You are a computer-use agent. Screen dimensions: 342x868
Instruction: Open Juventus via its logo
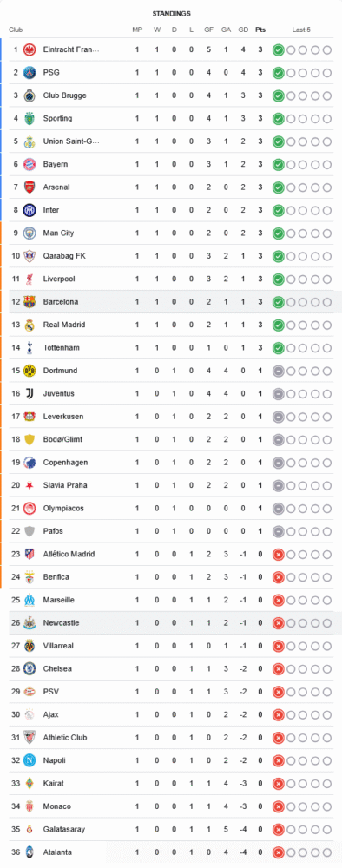[30, 393]
